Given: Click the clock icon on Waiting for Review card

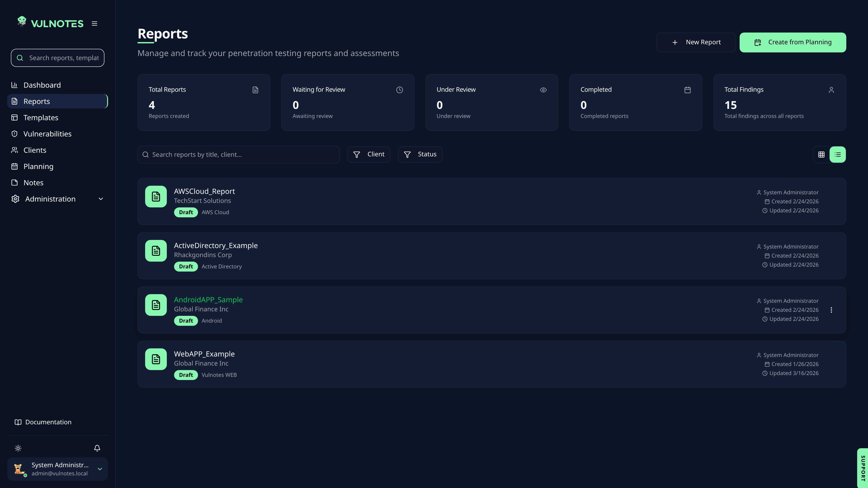Looking at the screenshot, I should point(400,90).
